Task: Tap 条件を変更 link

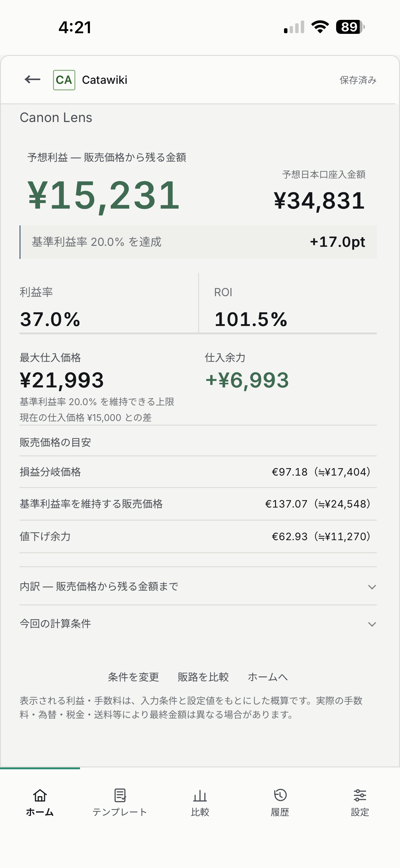Action: click(133, 677)
